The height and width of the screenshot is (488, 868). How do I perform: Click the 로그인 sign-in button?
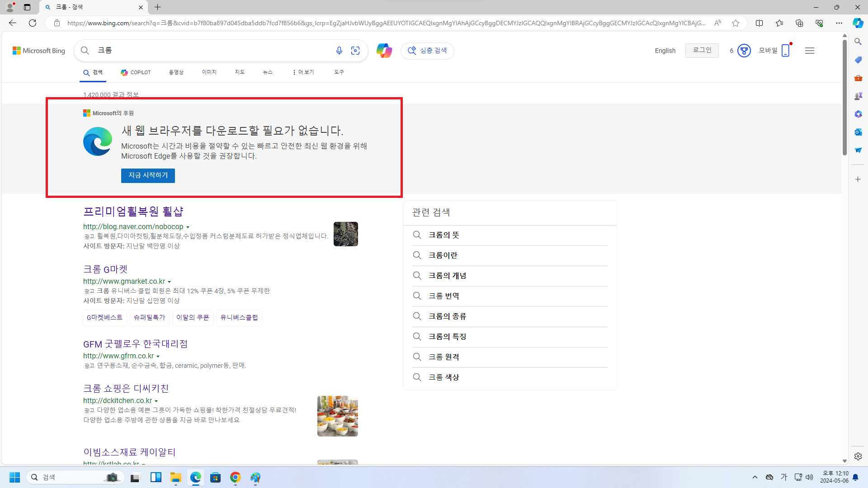click(702, 50)
